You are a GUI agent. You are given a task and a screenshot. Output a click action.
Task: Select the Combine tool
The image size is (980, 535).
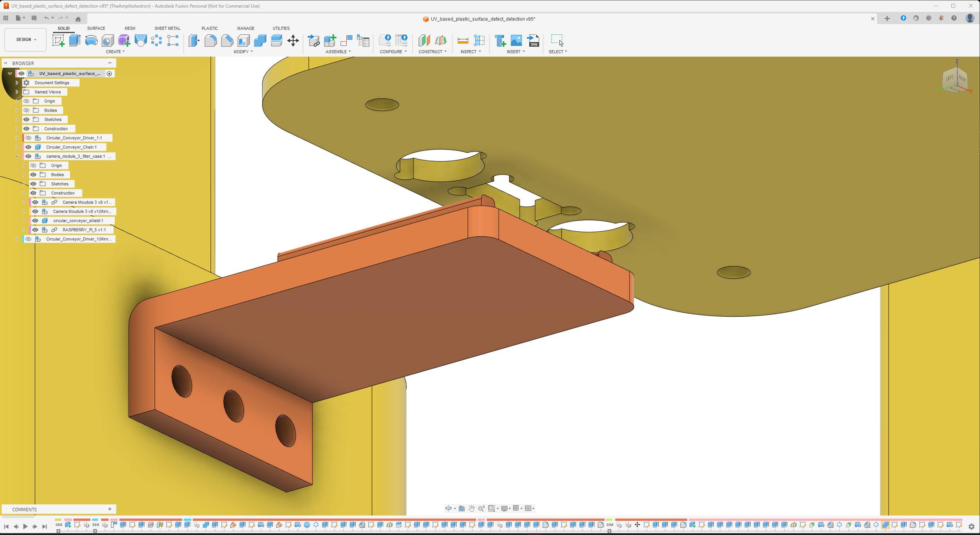tap(260, 40)
